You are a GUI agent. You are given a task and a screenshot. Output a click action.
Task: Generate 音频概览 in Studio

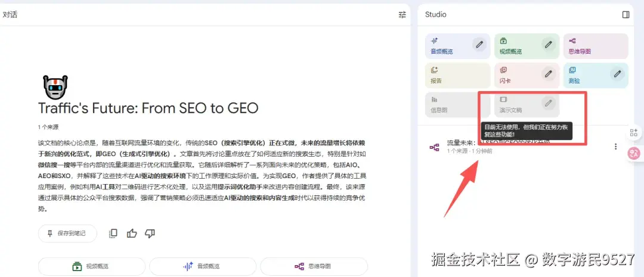pos(457,46)
